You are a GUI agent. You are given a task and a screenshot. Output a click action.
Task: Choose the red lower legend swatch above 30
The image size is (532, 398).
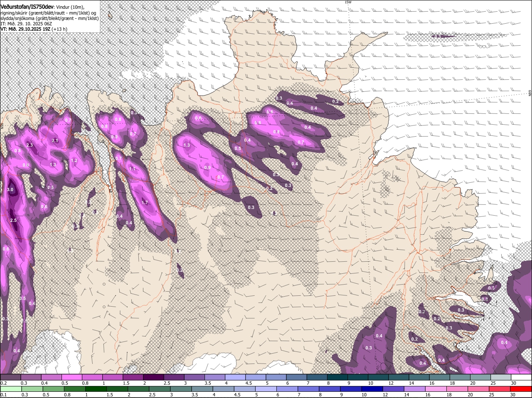(521, 389)
